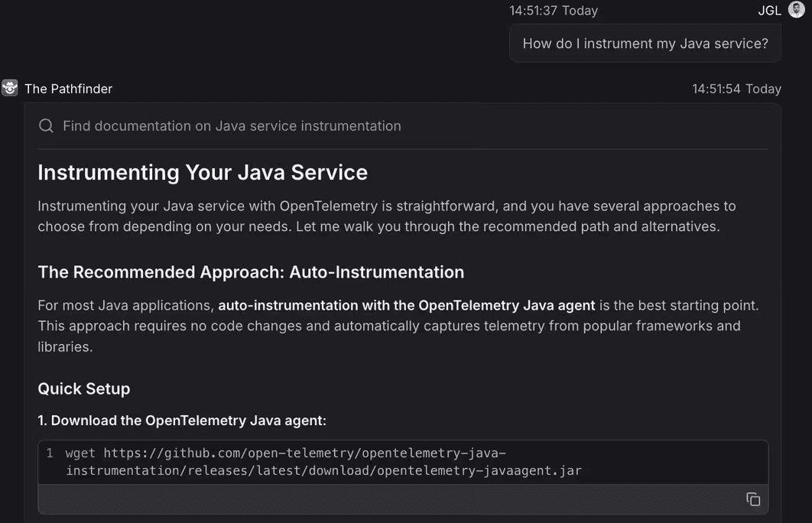Click the introductory paragraph about OpenTelemetry
812x523 pixels.
pyautogui.click(x=386, y=216)
